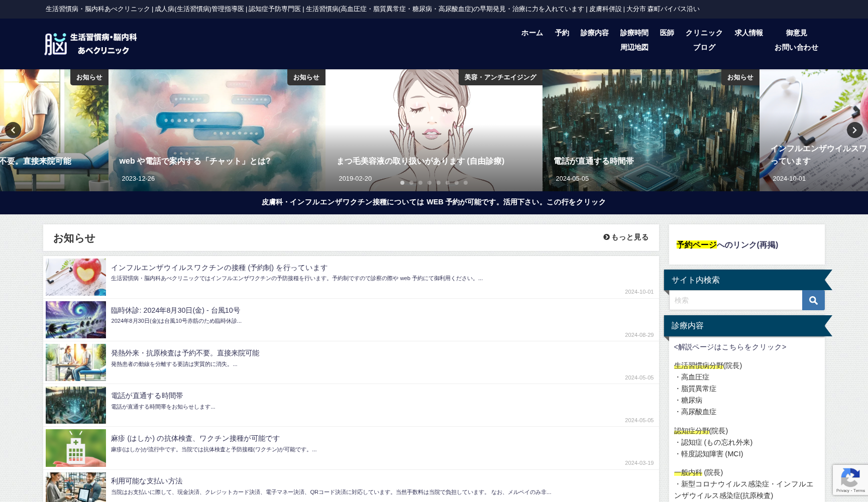Click the もっと見る link
Screen dimensions: 868x502
point(626,237)
